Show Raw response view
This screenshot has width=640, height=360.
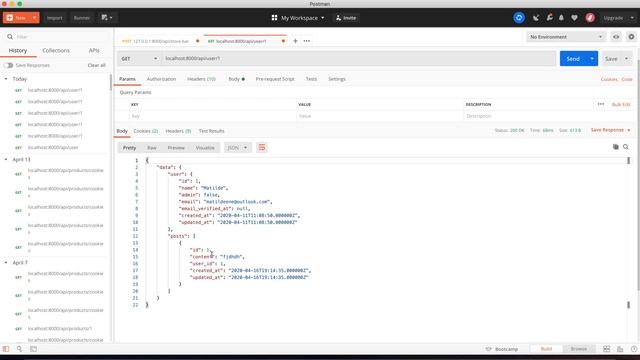point(151,147)
